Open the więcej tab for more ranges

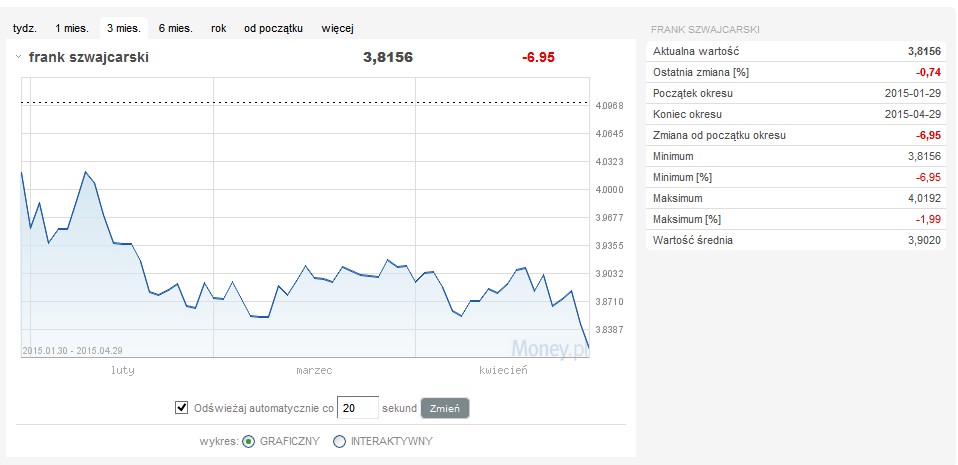(x=337, y=28)
